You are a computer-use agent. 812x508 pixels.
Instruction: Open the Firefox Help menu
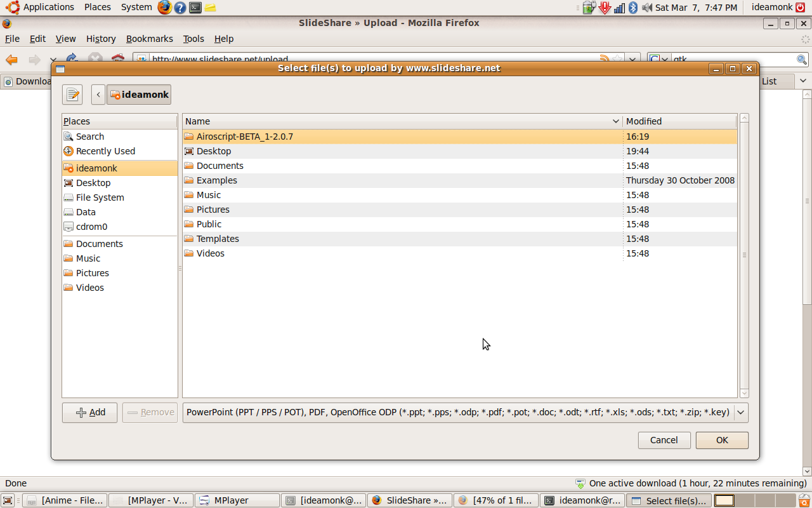(224, 39)
